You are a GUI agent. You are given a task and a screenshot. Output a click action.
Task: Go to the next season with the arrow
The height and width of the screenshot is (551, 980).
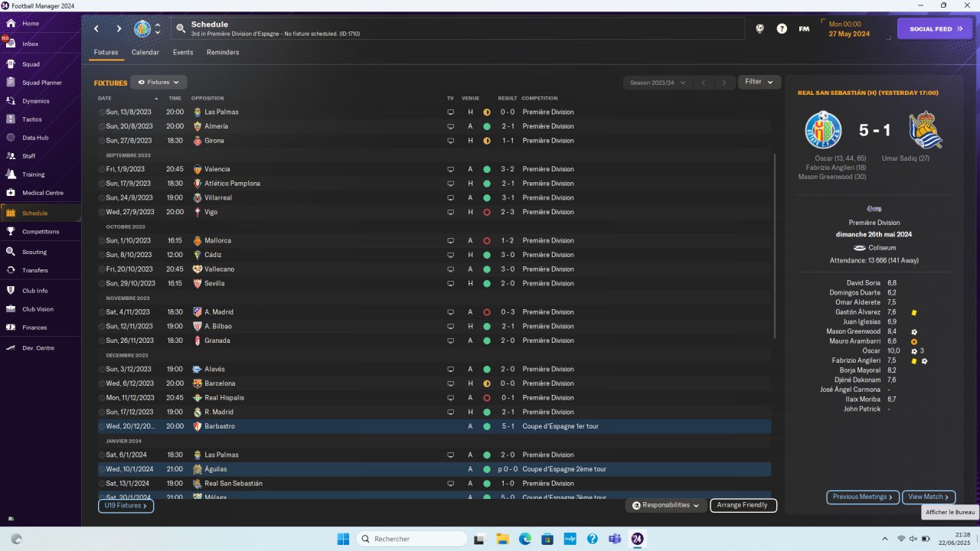pyautogui.click(x=724, y=83)
